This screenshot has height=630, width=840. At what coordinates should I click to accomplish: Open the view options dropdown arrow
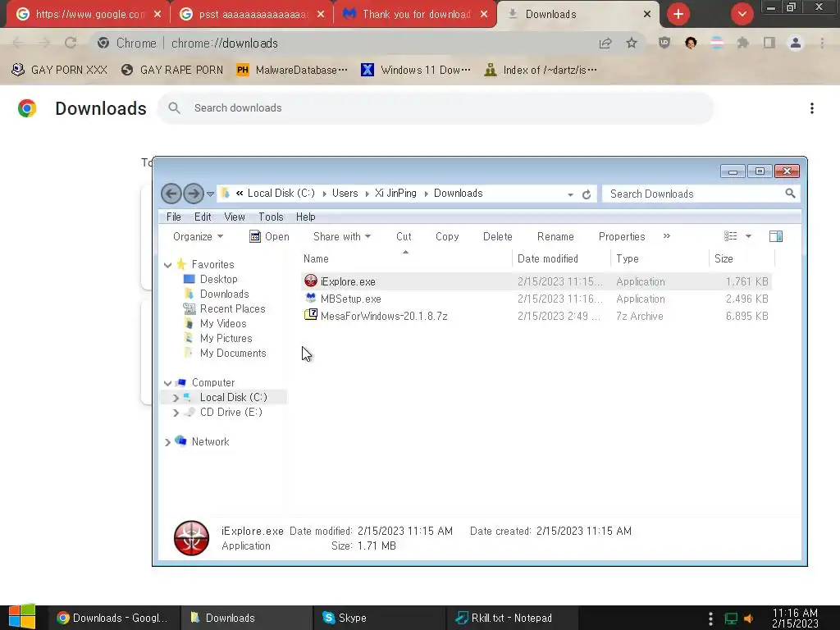(748, 236)
